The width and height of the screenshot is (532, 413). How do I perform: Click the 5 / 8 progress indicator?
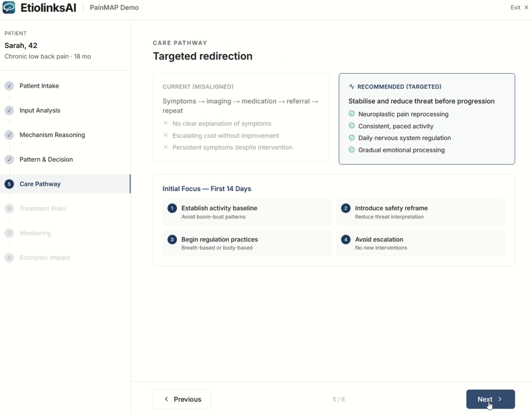[338, 399]
